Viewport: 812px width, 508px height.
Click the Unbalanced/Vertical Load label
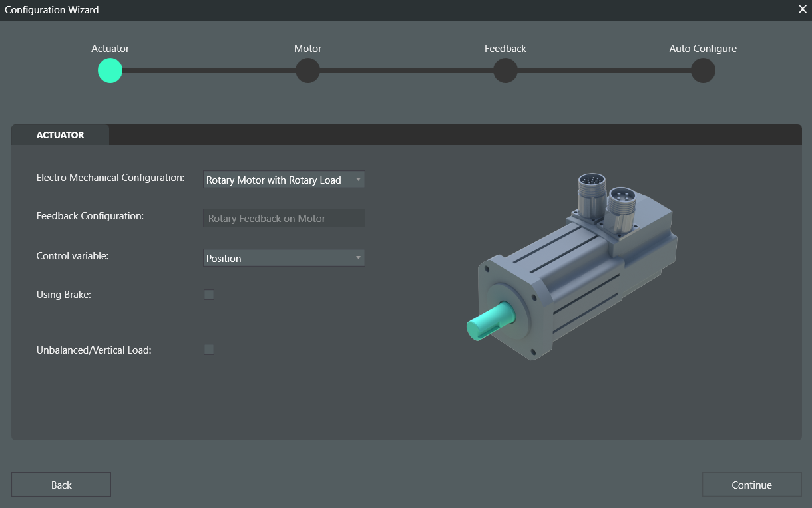(94, 350)
